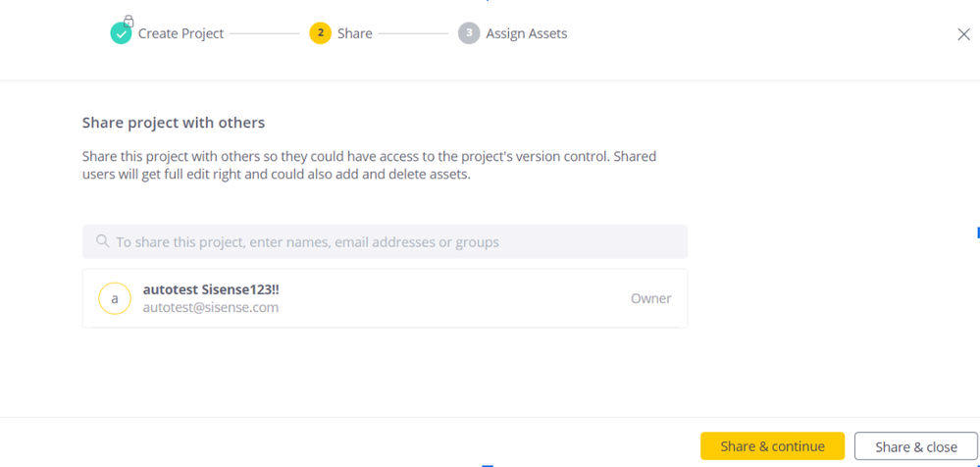The image size is (980, 467).
Task: Click the autotest user avatar circle
Action: pyautogui.click(x=115, y=298)
